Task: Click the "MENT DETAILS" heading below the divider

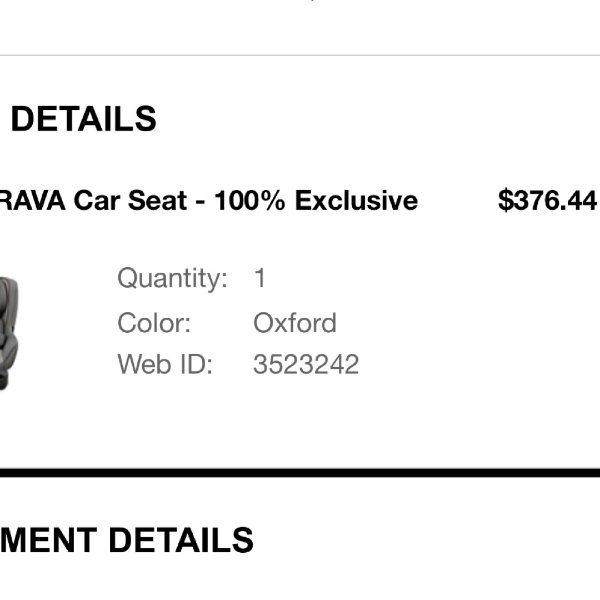Action: click(127, 540)
